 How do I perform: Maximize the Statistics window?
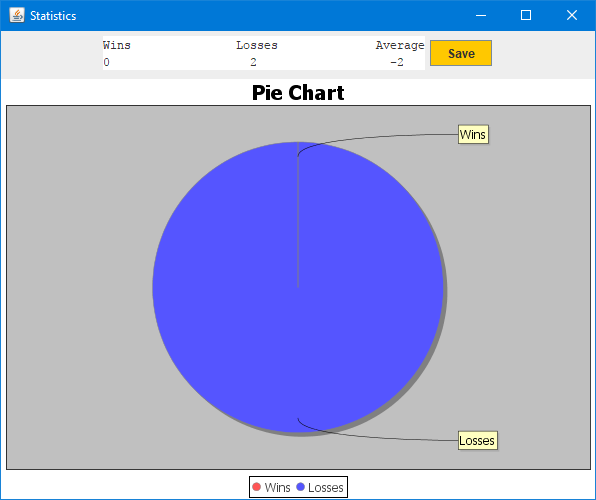(x=526, y=15)
